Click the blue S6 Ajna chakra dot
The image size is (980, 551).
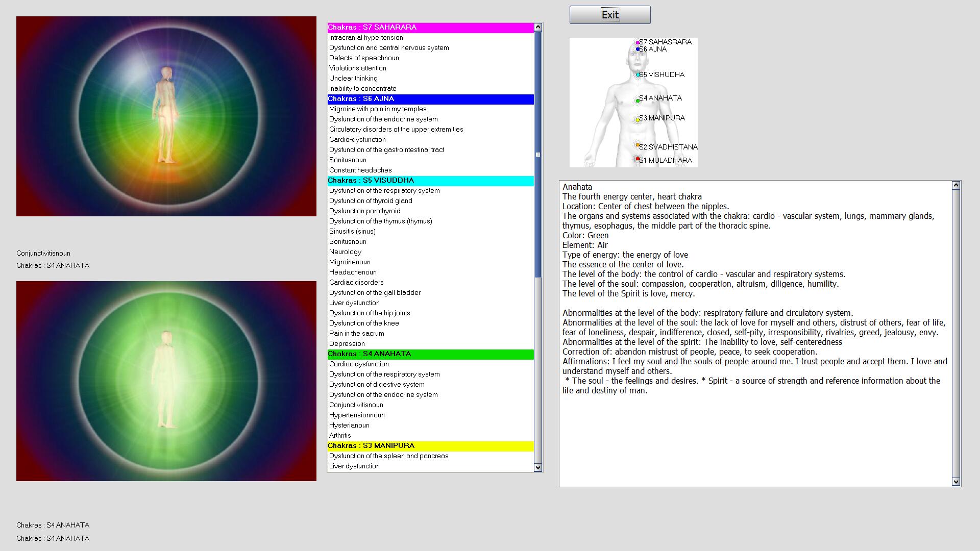pyautogui.click(x=638, y=49)
